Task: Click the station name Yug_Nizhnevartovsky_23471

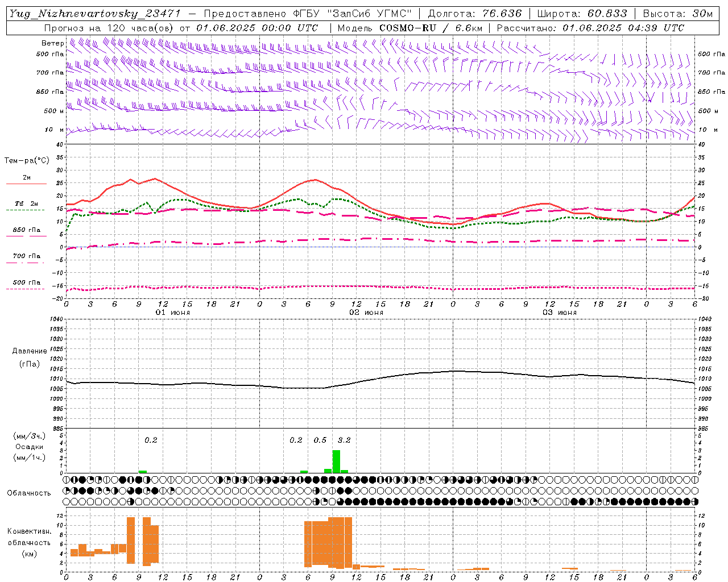Action: click(x=95, y=14)
